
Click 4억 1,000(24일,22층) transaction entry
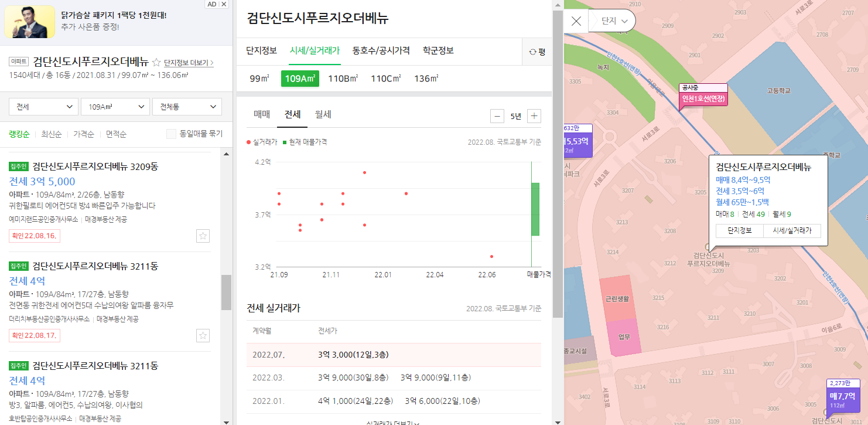click(x=356, y=401)
